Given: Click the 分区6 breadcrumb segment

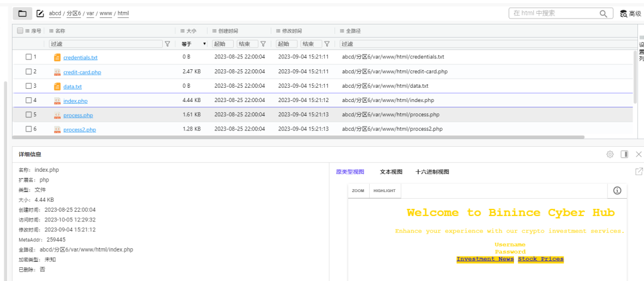Looking at the screenshot, I should point(74,14).
